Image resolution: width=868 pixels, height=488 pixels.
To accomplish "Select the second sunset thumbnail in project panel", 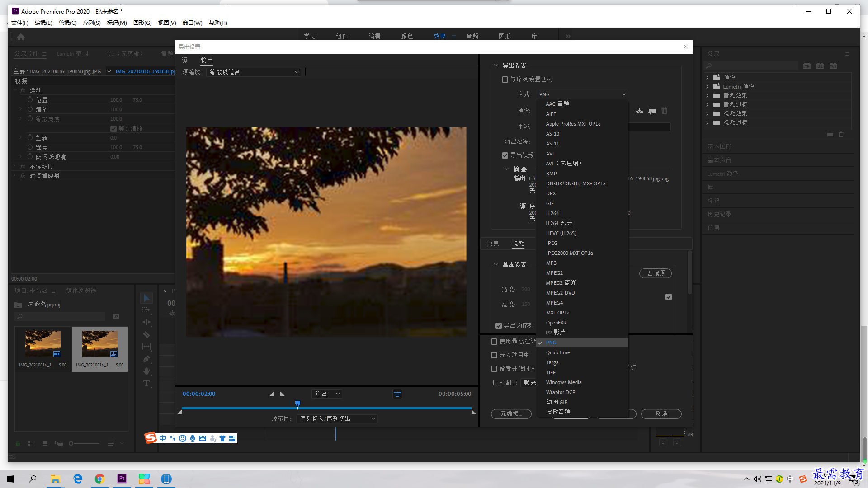I will pos(99,344).
